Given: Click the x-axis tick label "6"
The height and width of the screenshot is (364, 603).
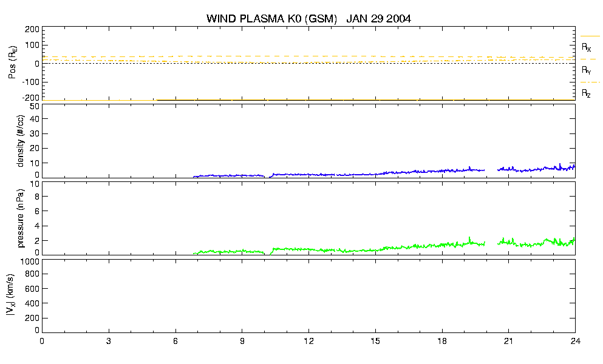Looking at the screenshot, I should click(x=175, y=341).
